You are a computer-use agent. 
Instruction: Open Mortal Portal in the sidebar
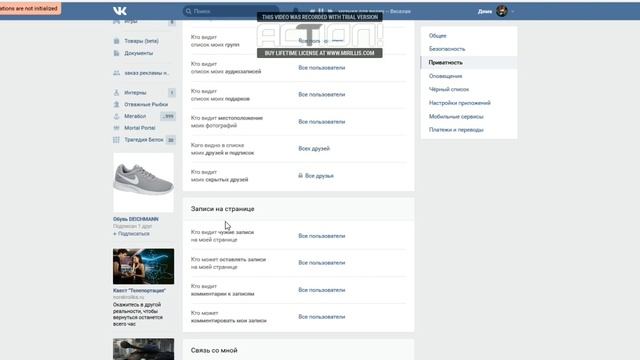click(x=140, y=128)
